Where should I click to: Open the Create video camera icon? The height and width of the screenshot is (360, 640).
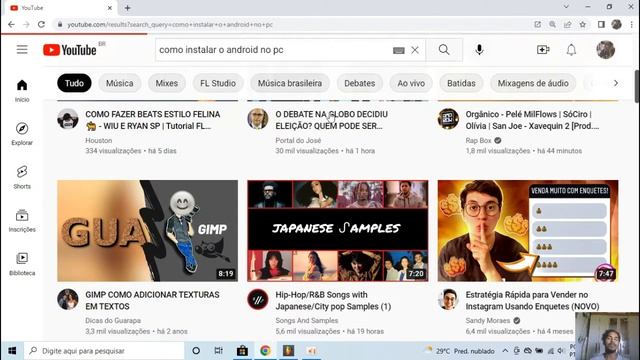pos(543,50)
